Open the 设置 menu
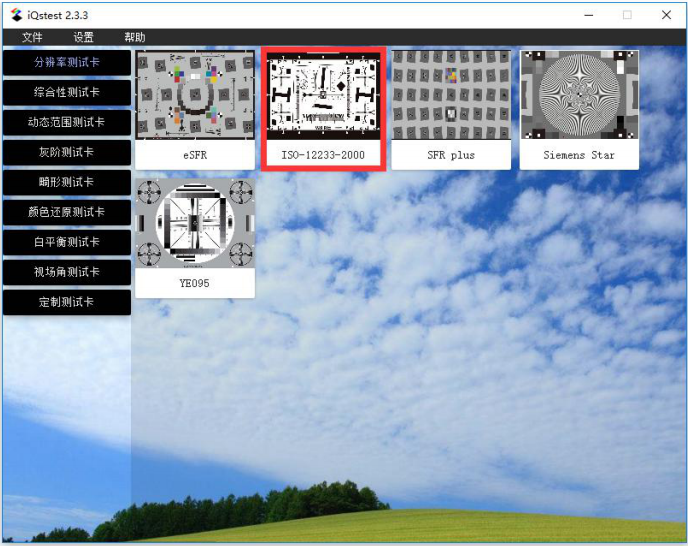Viewport: 688px width, 546px height. (x=83, y=37)
